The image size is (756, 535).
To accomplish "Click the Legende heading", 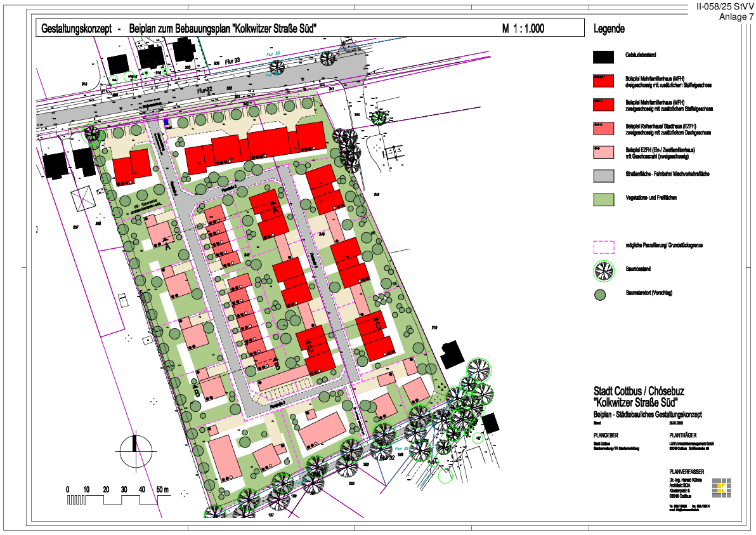I will (x=609, y=29).
